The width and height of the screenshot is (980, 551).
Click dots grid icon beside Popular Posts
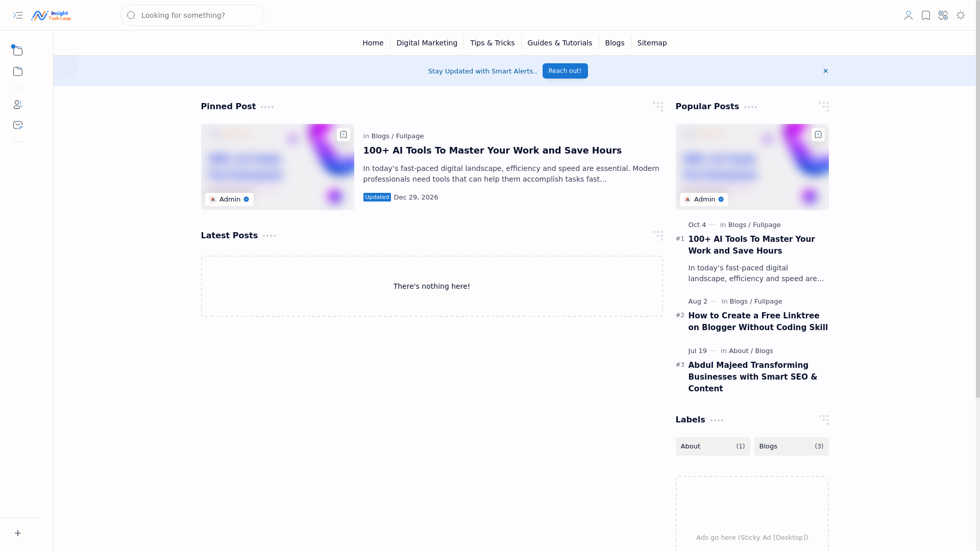[x=824, y=106]
